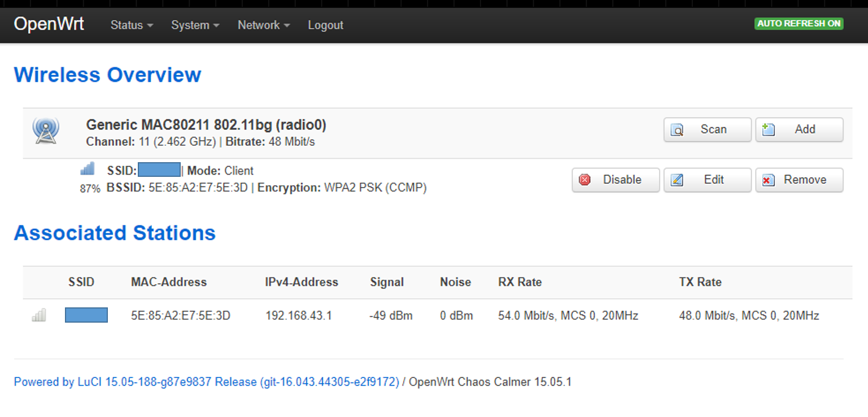Click the magnifier icon on the Scan button
868x417 pixels.
[x=677, y=129]
